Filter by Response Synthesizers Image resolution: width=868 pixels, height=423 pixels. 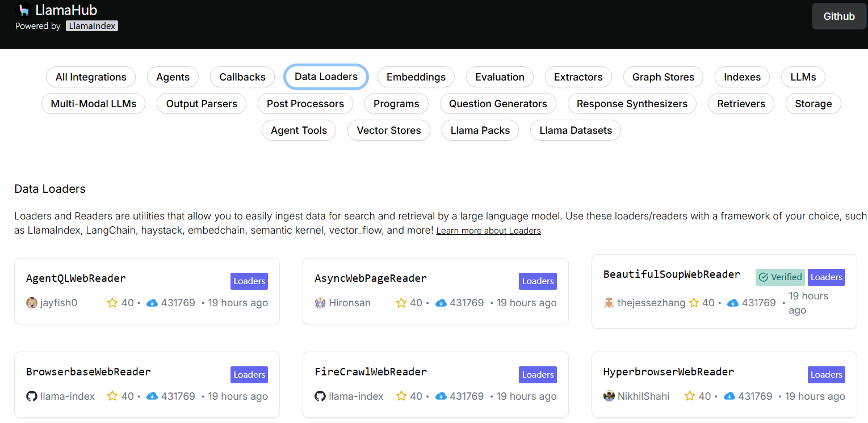click(x=632, y=104)
